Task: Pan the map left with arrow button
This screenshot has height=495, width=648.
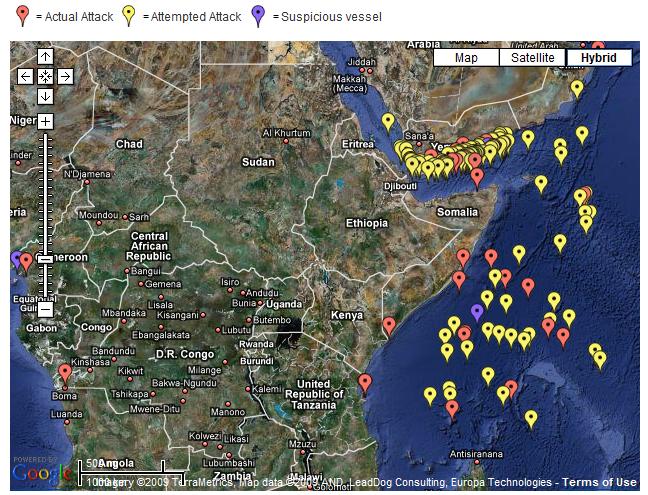Action: (x=26, y=76)
